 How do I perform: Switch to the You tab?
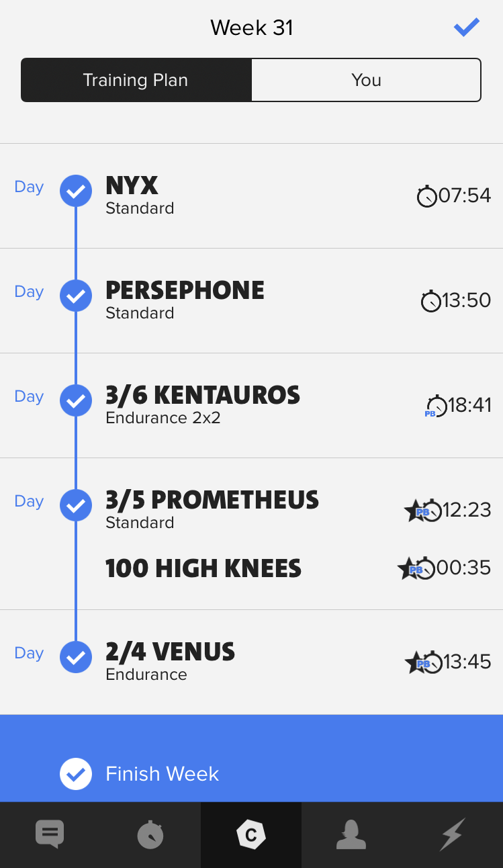tap(366, 81)
